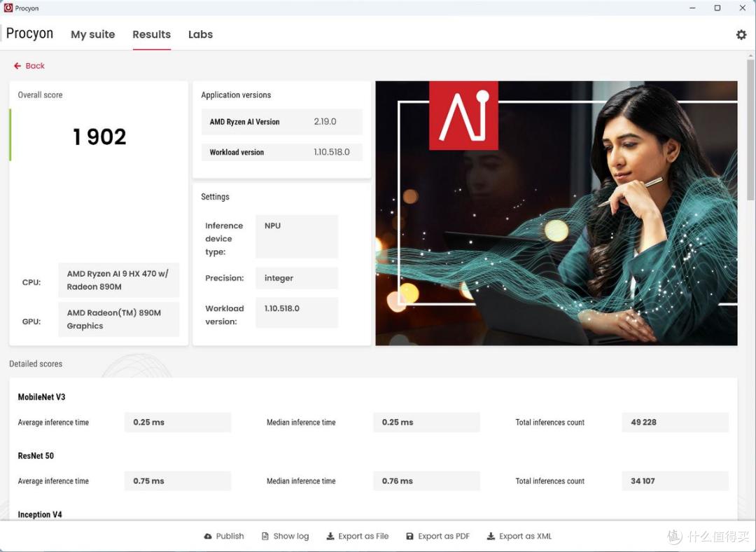Click the vertical scrollbar thumb

point(750,130)
